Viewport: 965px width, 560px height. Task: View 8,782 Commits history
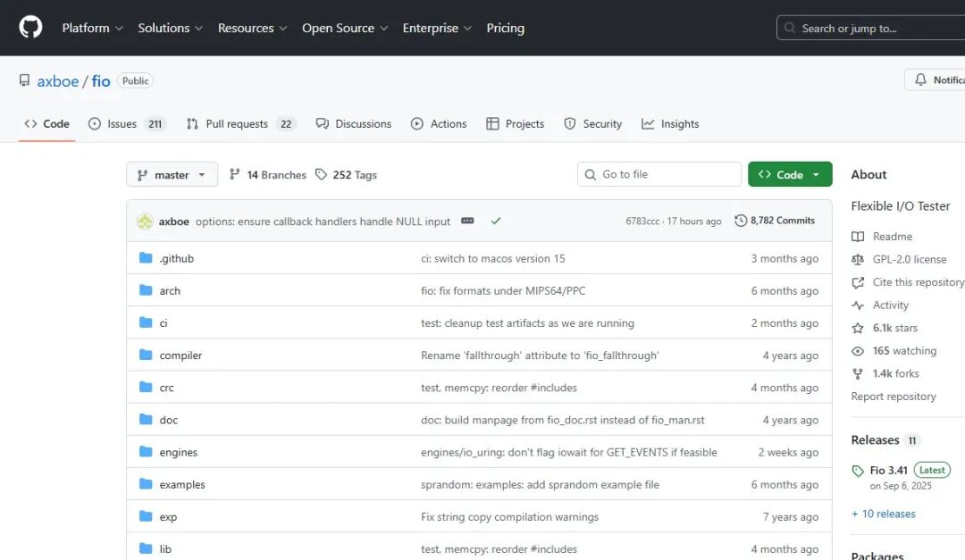pyautogui.click(x=775, y=221)
